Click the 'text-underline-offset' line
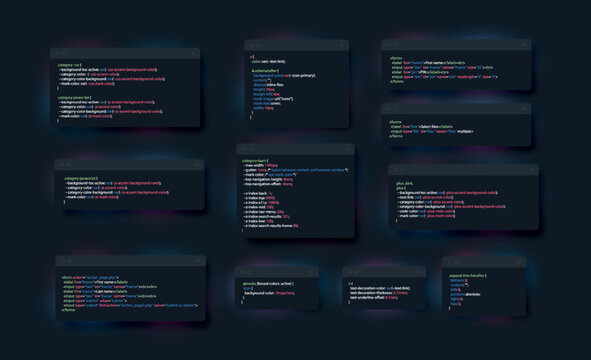 pyautogui.click(x=374, y=297)
